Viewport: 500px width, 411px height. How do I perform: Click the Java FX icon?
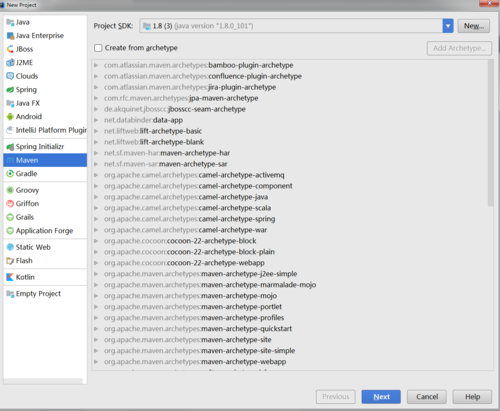(10, 103)
